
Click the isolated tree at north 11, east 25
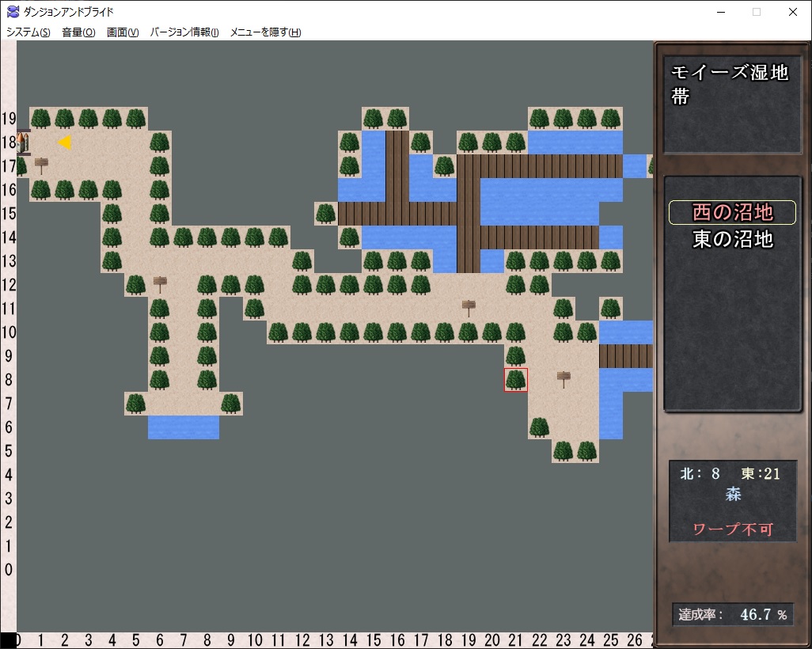click(x=611, y=309)
